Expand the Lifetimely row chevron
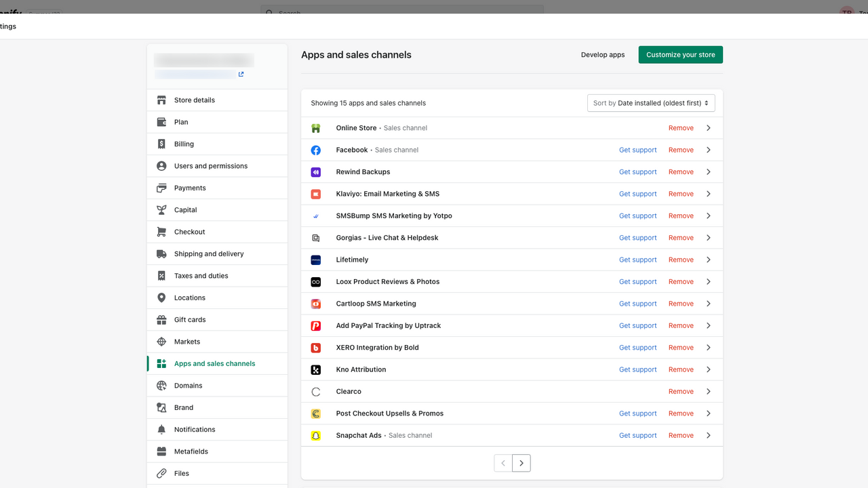 click(708, 260)
